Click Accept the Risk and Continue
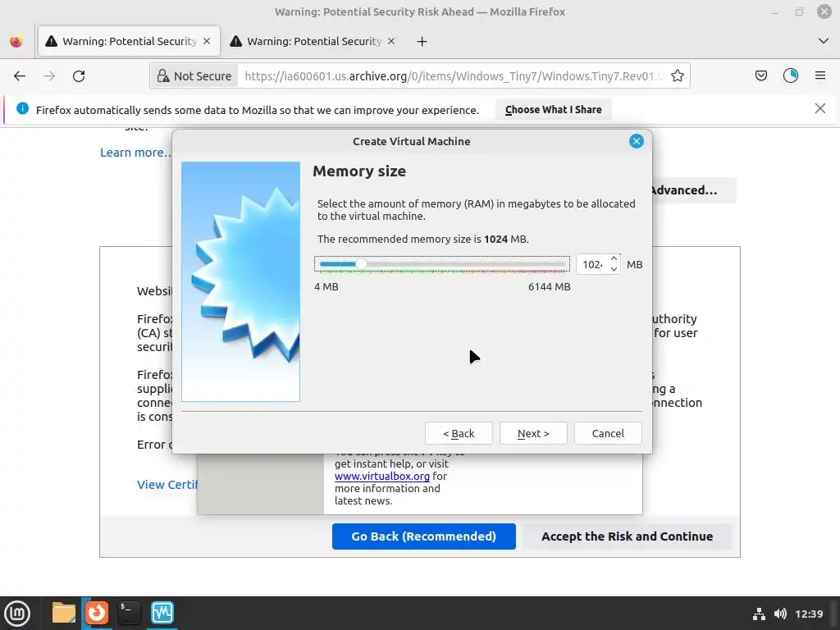This screenshot has height=630, width=840. [627, 536]
